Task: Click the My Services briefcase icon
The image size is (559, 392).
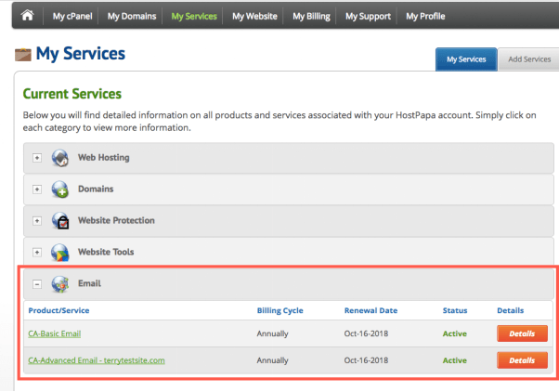Action: point(22,56)
